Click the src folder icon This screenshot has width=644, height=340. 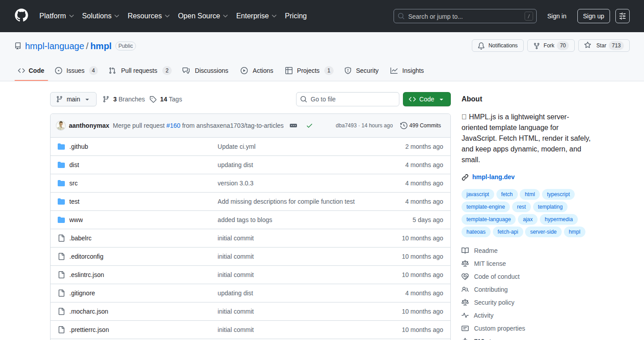[x=61, y=183]
